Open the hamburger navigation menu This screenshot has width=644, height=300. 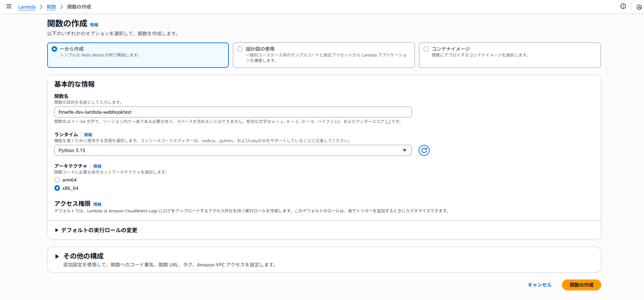pyautogui.click(x=9, y=6)
